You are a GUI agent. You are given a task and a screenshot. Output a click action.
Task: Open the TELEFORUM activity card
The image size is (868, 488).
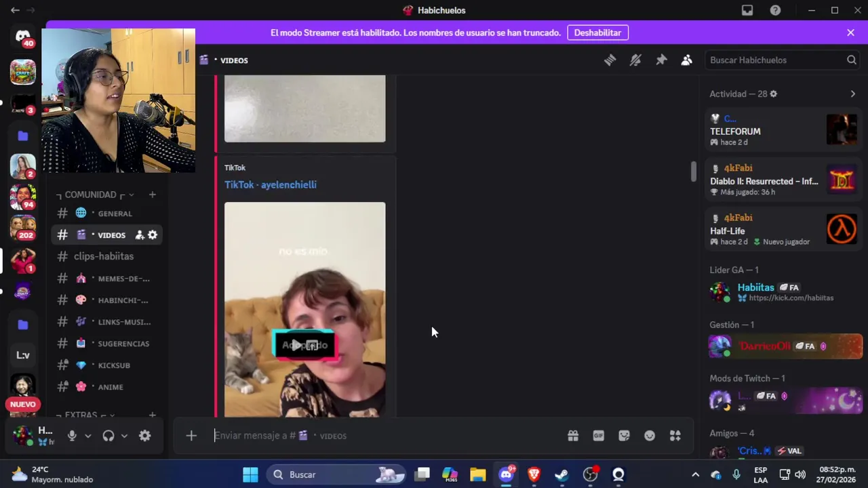pyautogui.click(x=783, y=130)
